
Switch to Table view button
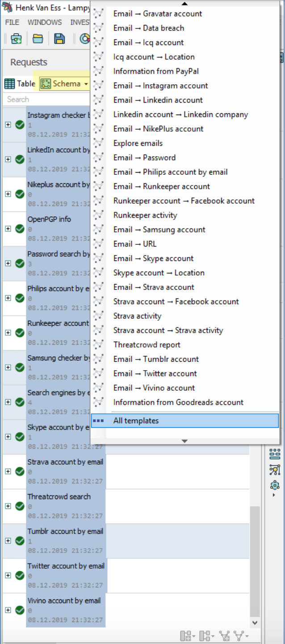pos(20,84)
